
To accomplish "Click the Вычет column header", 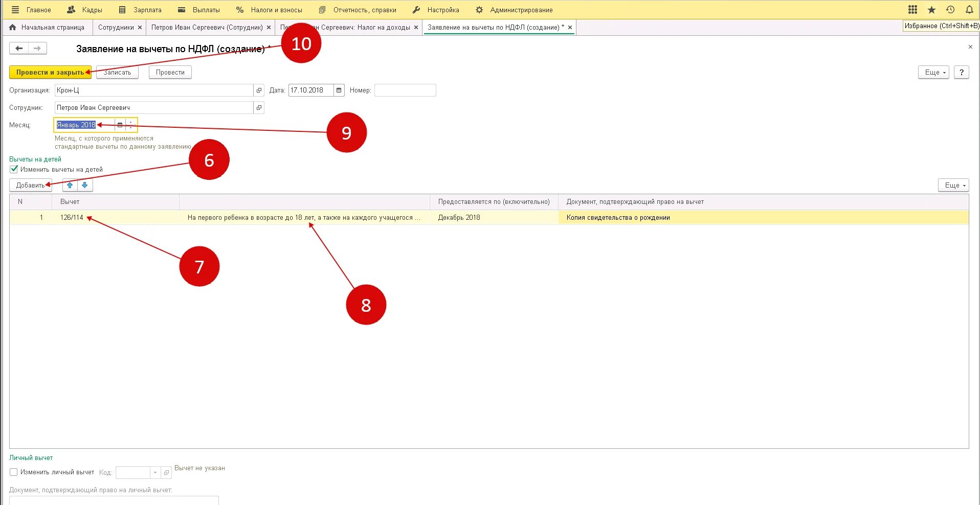I will (116, 202).
